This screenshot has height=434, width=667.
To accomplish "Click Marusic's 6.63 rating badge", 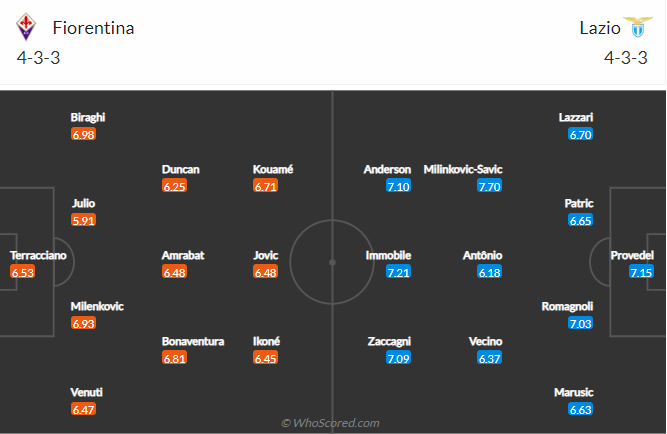I will pyautogui.click(x=580, y=409).
